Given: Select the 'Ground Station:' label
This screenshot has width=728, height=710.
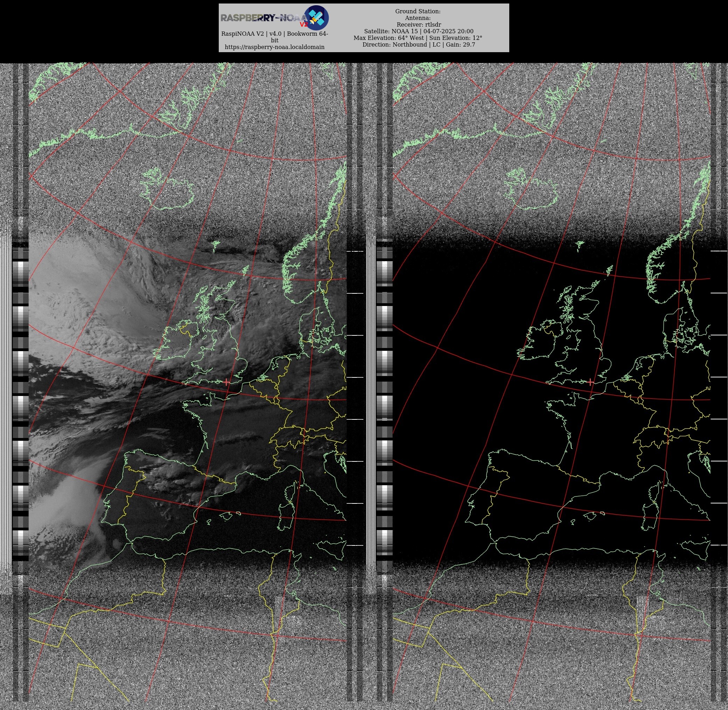Looking at the screenshot, I should click(x=418, y=11).
